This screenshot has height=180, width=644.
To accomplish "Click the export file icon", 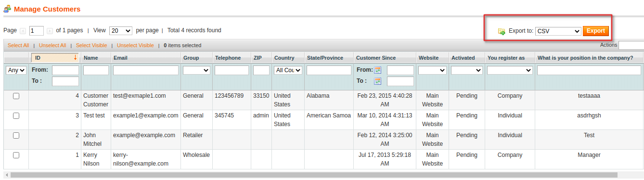I will pos(502,31).
